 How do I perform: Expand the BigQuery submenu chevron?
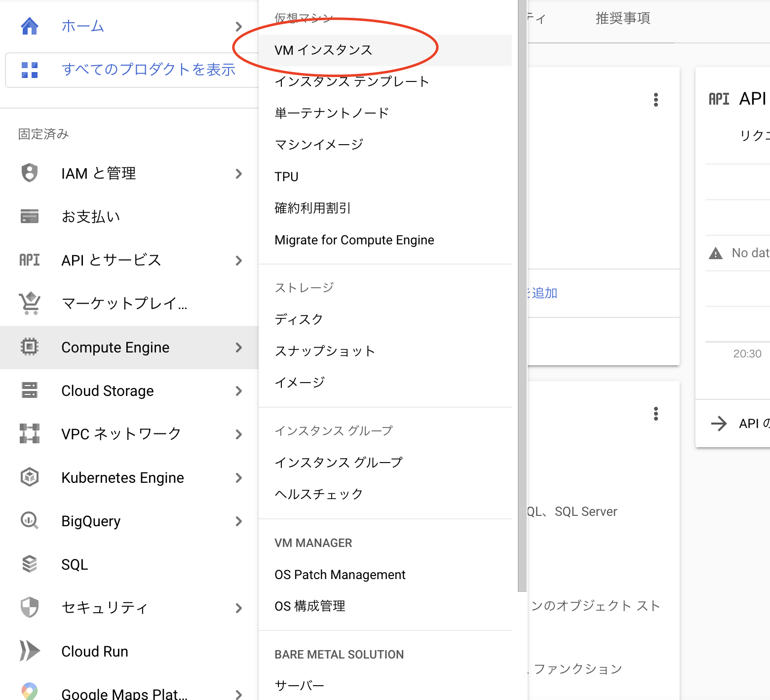[x=239, y=521]
